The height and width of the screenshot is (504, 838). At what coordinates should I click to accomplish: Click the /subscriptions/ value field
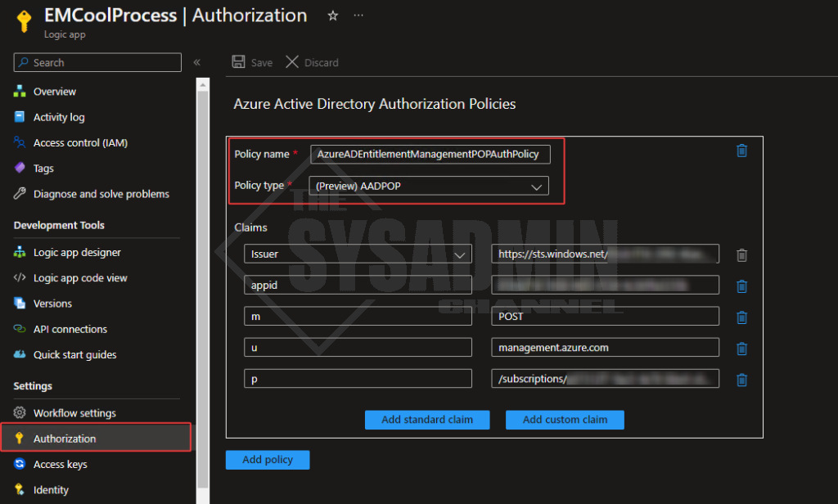(x=605, y=378)
